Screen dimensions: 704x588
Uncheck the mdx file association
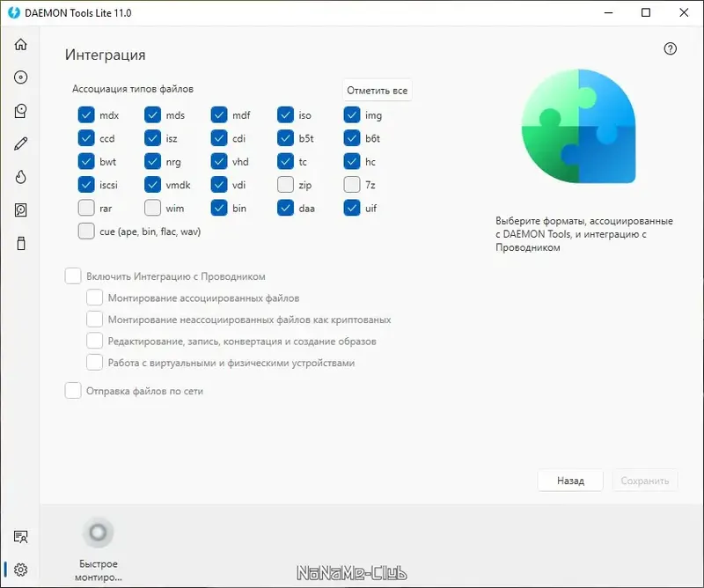pyautogui.click(x=86, y=115)
